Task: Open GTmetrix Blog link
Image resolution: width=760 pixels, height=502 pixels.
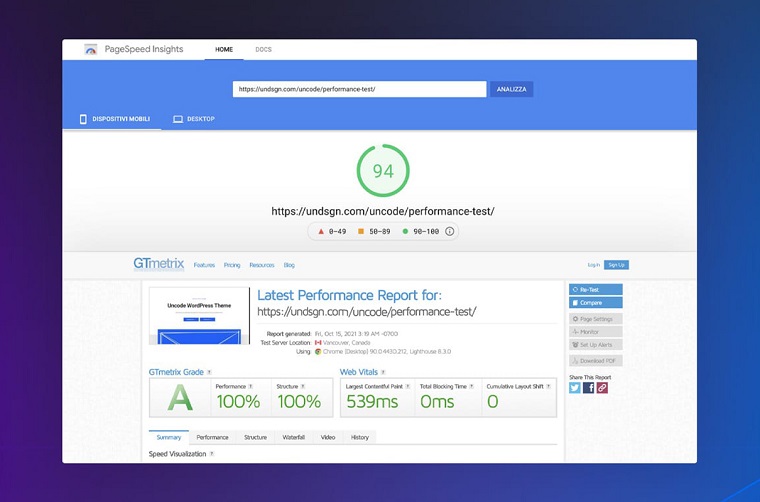Action: coord(289,265)
